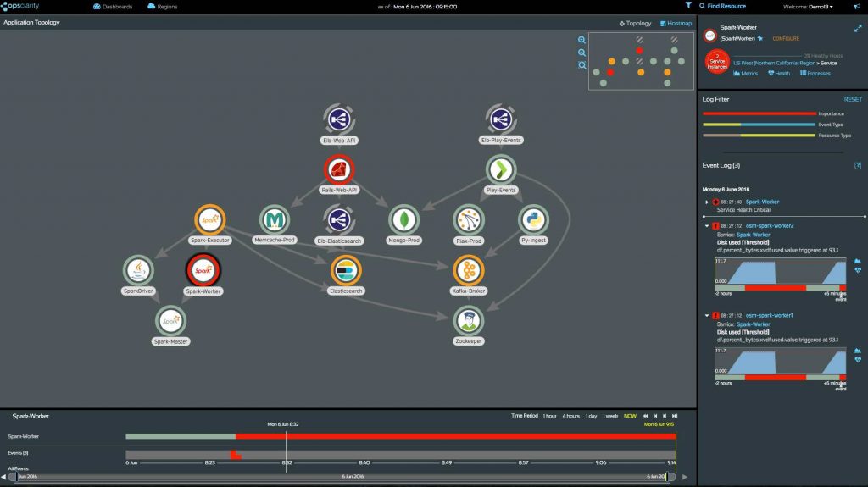The height and width of the screenshot is (487, 868).
Task: Adjust the Importance log filter slider
Action: pyautogui.click(x=759, y=113)
